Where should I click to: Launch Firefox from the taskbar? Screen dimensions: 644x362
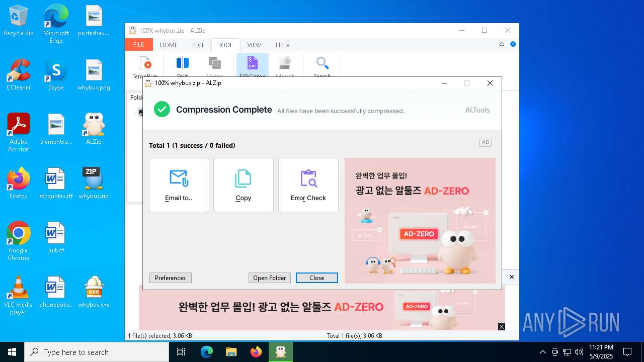(256, 352)
